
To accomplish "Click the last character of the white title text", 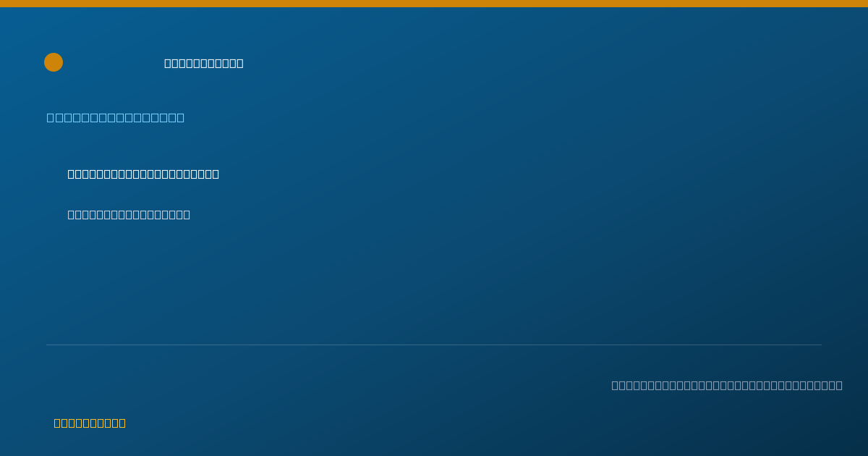I will [240, 63].
